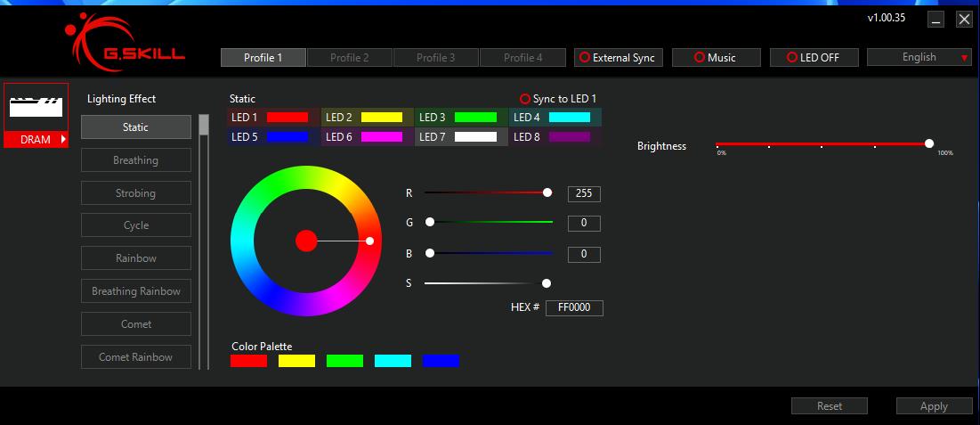Viewport: 980px width, 425px height.
Task: Open the DRAM red arrow label
Action: click(x=36, y=140)
